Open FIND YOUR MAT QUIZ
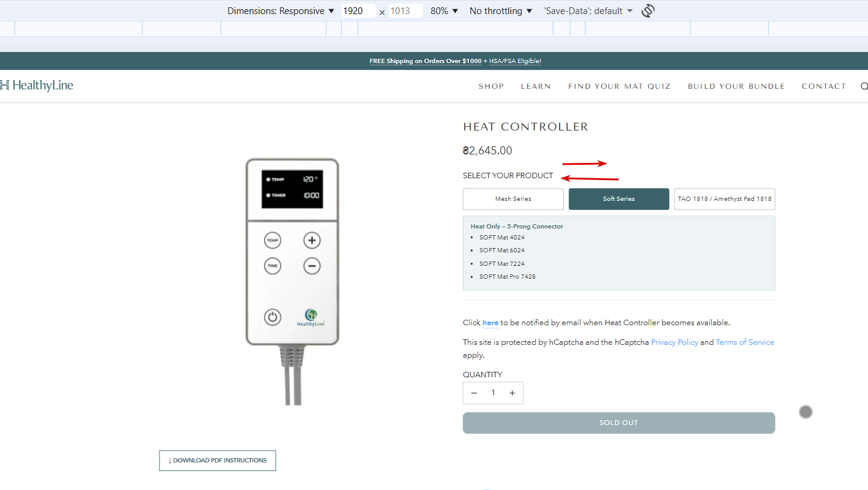The image size is (868, 490). click(619, 86)
